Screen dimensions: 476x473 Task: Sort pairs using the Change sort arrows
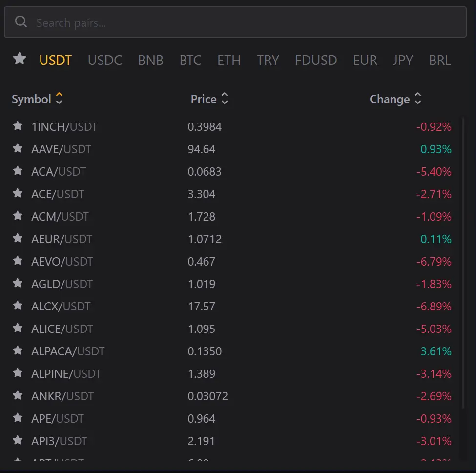[418, 99]
